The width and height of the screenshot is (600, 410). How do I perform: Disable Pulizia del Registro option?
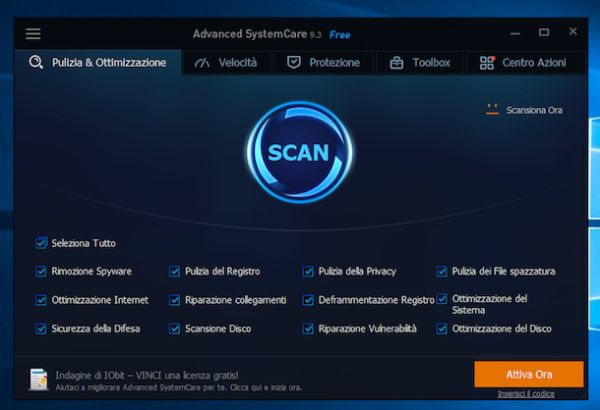(x=175, y=271)
